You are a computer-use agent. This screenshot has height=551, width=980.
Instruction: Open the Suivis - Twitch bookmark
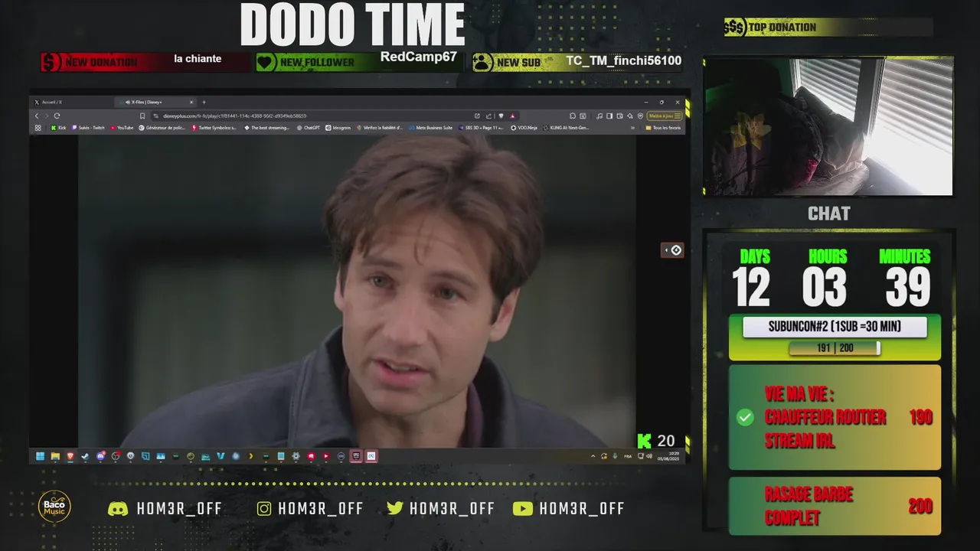89,128
